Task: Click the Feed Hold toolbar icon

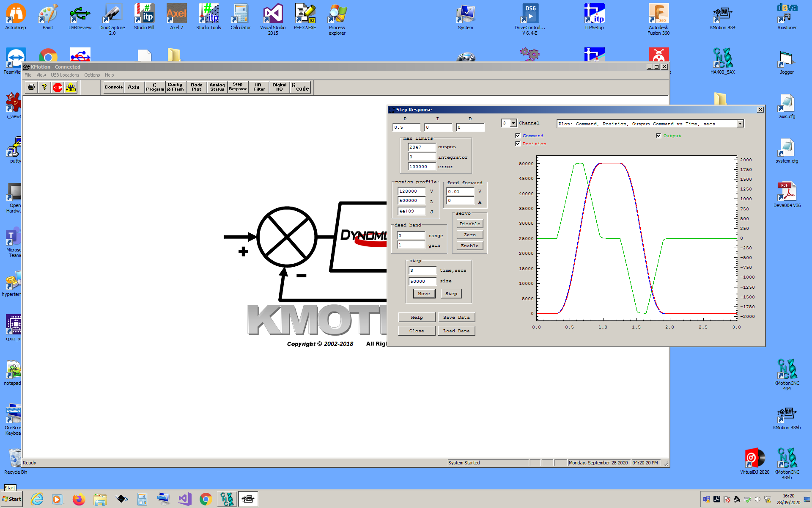Action: click(x=71, y=87)
